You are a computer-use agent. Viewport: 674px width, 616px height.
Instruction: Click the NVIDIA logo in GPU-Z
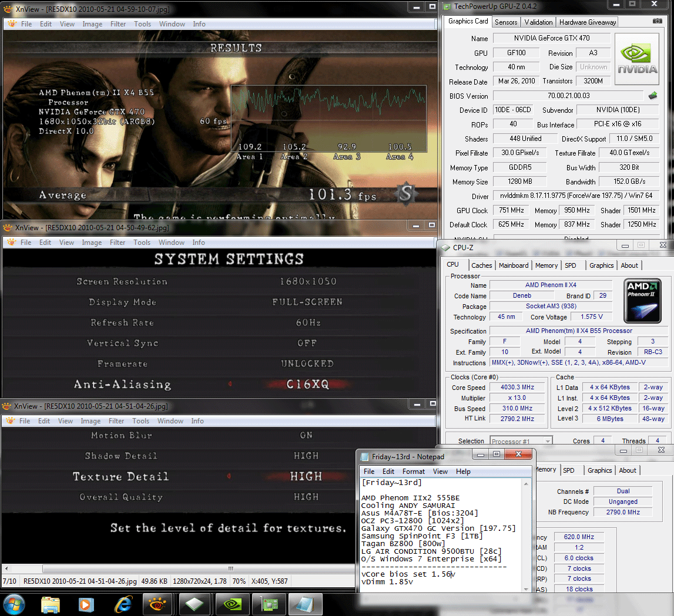[x=637, y=59]
